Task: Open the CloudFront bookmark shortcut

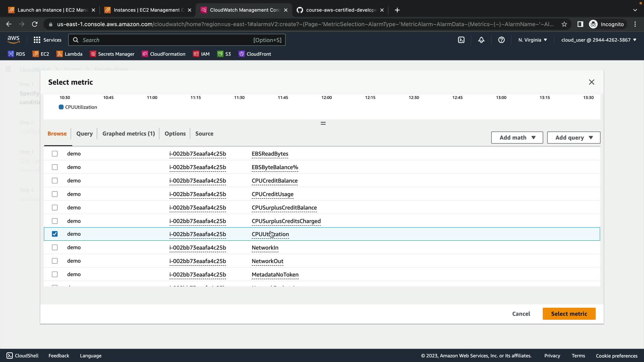Action: 255,54
